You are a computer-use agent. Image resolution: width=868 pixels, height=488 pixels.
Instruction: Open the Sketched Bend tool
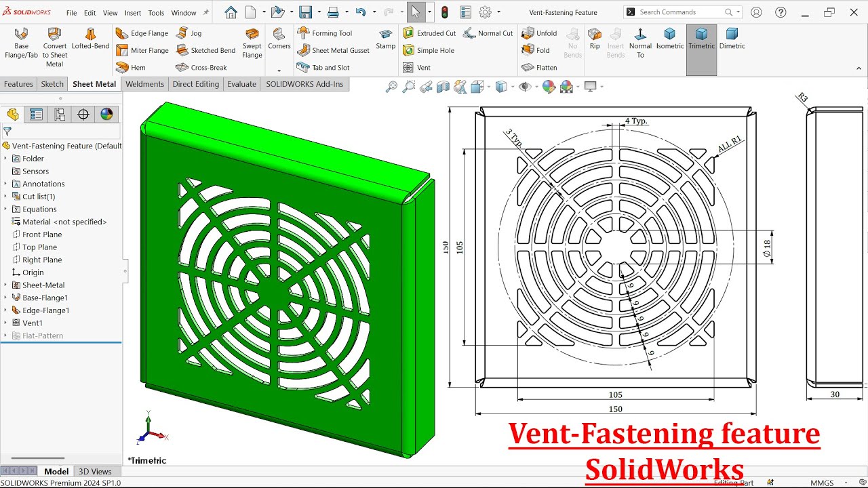pyautogui.click(x=205, y=50)
